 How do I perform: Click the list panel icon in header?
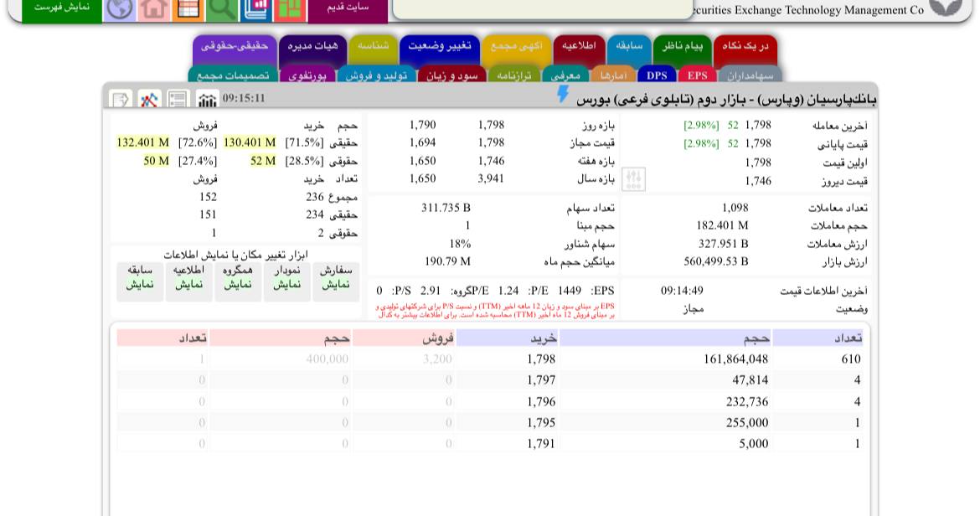[x=178, y=100]
